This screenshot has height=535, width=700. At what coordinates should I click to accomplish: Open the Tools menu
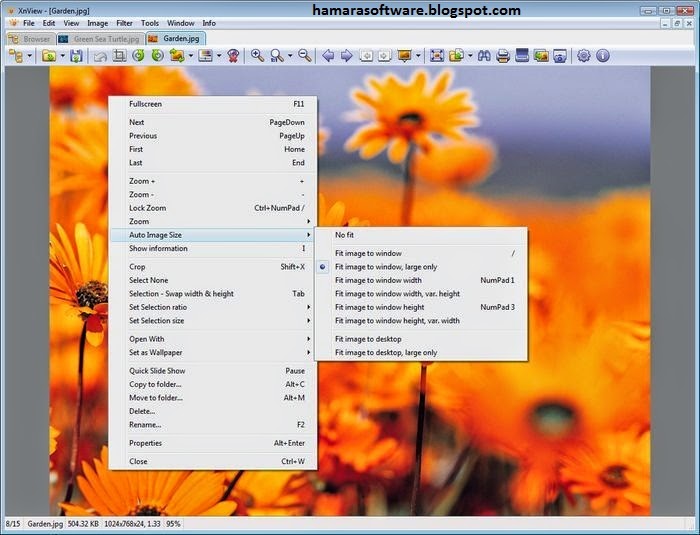150,23
